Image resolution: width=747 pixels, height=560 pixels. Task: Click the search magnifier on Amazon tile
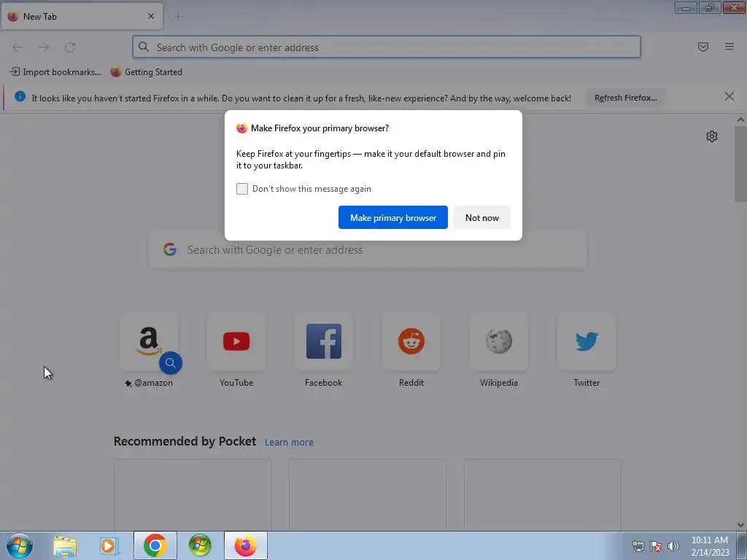point(171,363)
